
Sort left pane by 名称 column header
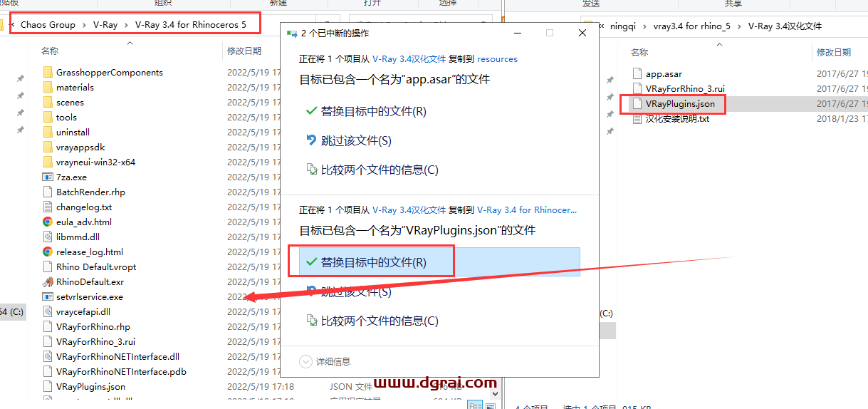[50, 51]
